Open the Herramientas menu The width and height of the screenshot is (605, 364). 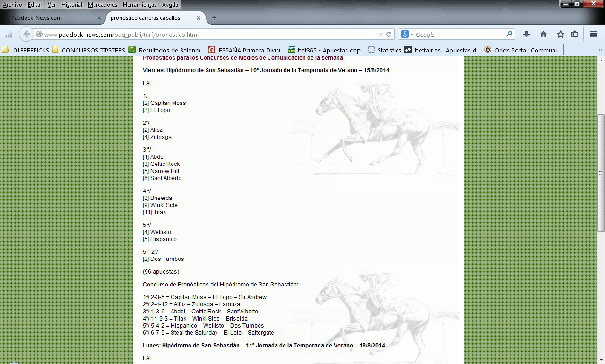tap(139, 5)
